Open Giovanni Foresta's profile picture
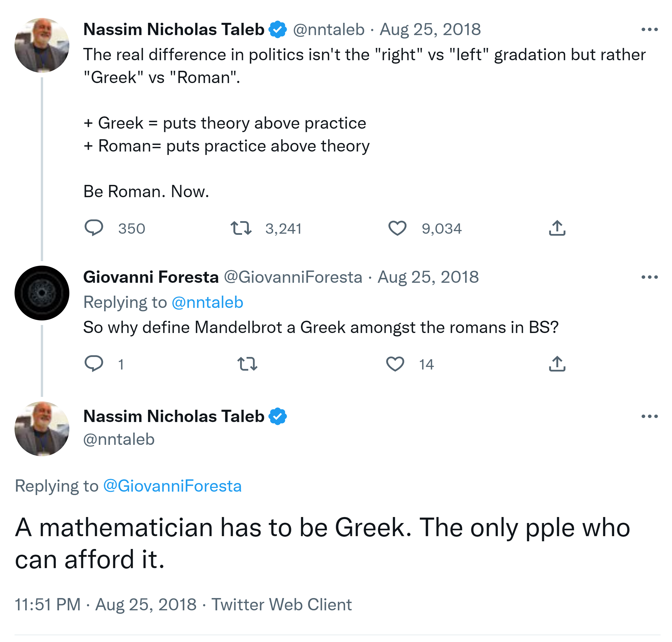 click(42, 293)
